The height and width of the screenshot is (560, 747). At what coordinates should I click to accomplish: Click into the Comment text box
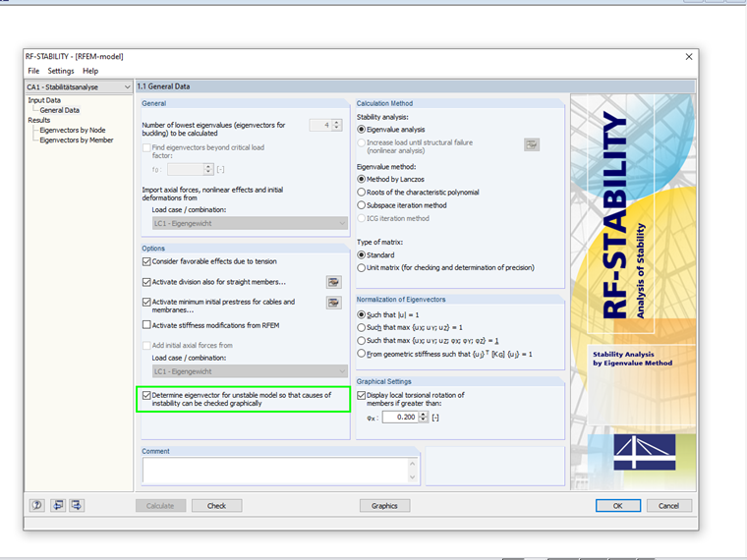275,470
